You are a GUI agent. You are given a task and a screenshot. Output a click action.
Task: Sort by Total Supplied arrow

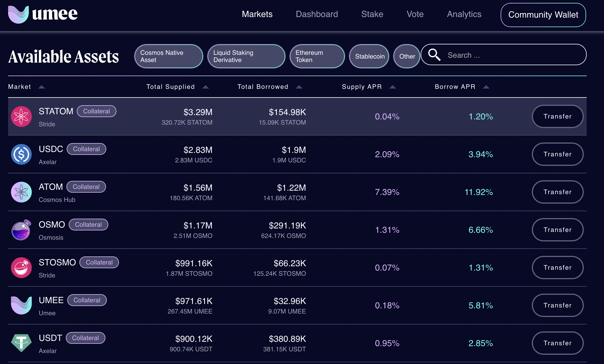pyautogui.click(x=206, y=87)
